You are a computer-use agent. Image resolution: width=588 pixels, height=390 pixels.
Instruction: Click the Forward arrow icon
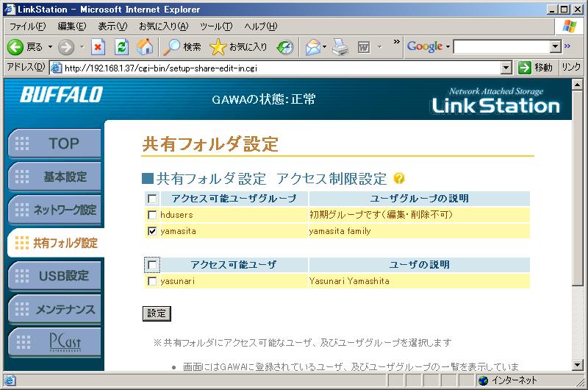click(66, 47)
